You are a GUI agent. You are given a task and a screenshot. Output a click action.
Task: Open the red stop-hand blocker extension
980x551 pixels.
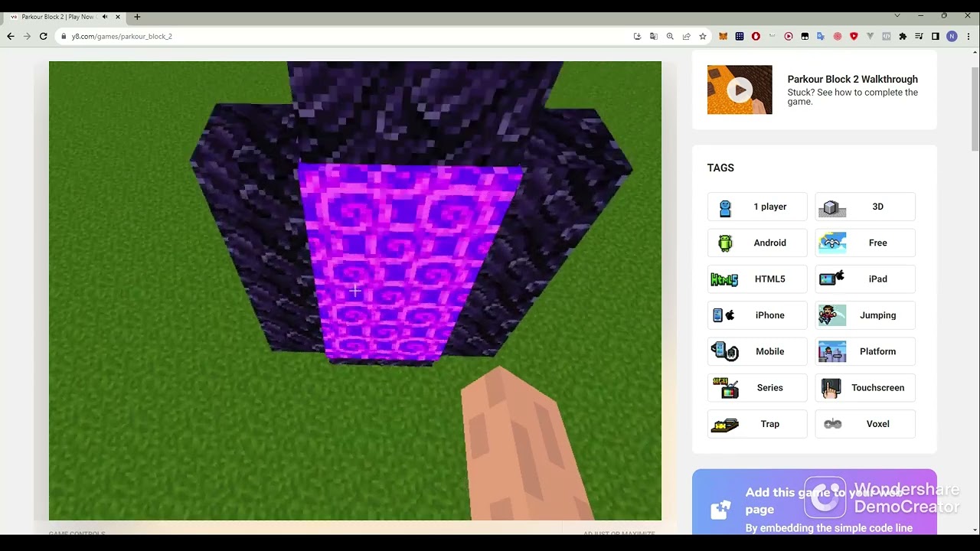click(756, 36)
